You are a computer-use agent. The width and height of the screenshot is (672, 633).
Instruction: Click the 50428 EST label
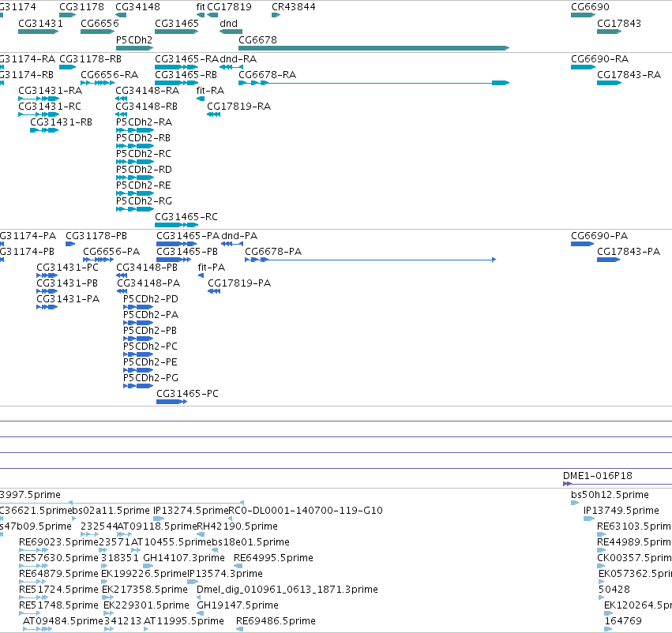click(614, 590)
